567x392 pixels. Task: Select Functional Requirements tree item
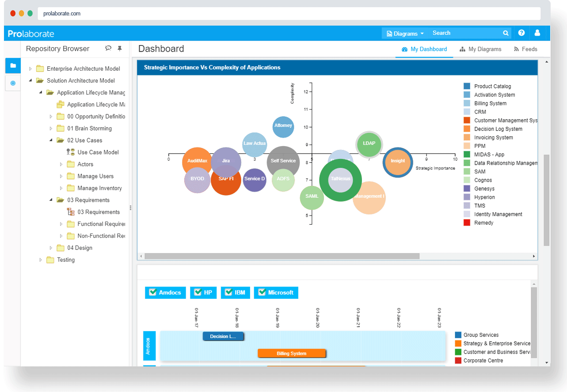(x=101, y=224)
